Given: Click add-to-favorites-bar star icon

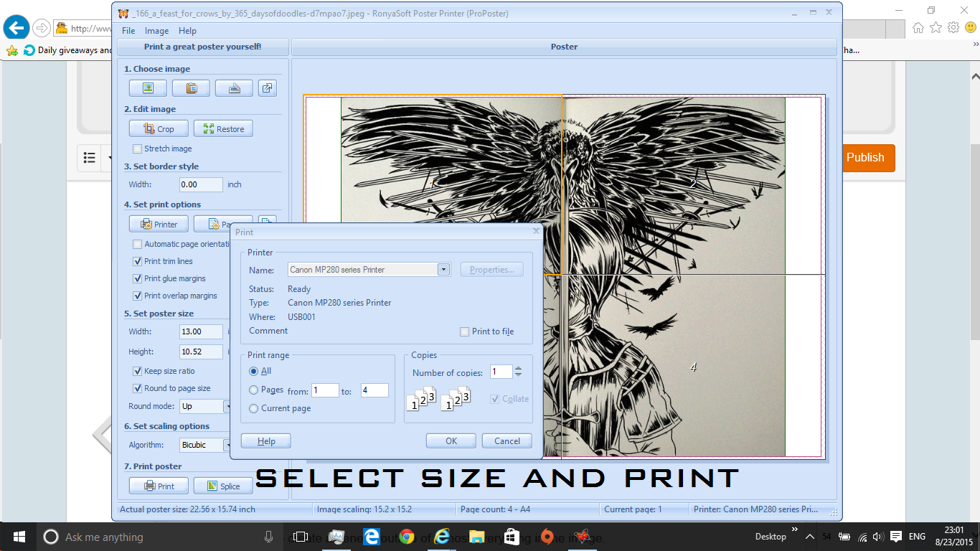Looking at the screenshot, I should [x=11, y=50].
